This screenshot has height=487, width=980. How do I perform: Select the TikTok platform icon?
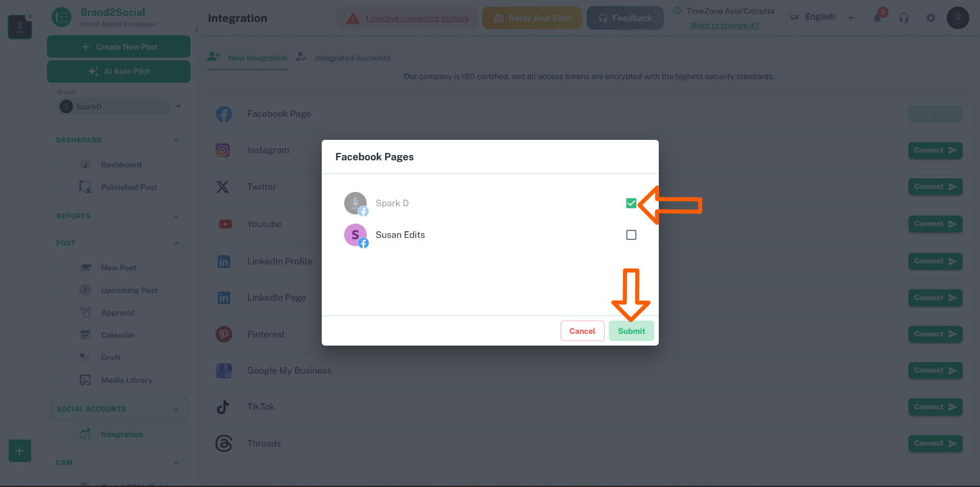coord(224,407)
